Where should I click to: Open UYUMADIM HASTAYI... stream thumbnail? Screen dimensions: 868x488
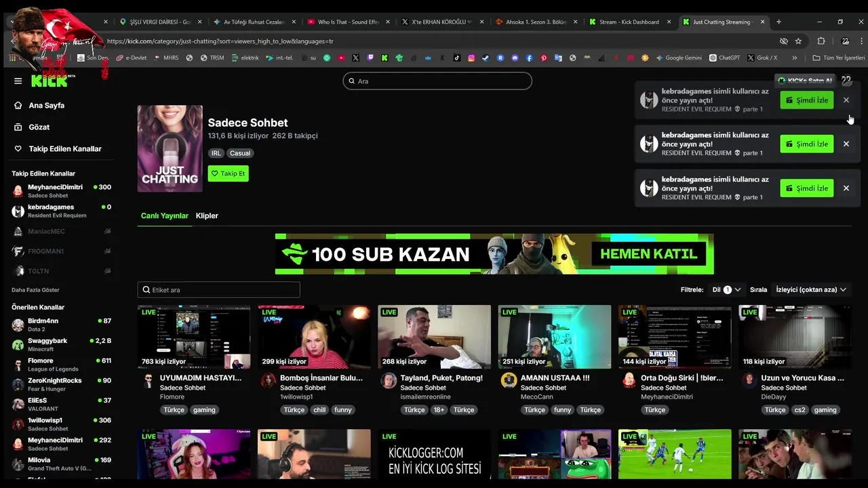(194, 337)
